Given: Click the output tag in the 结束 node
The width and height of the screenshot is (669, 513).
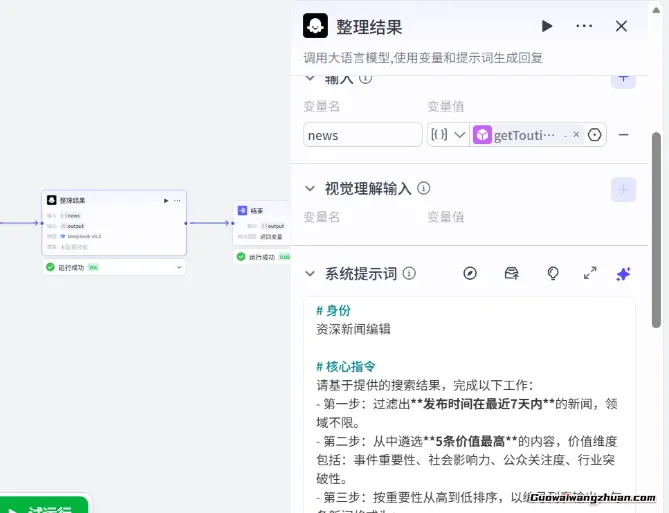Looking at the screenshot, I should point(273,226).
